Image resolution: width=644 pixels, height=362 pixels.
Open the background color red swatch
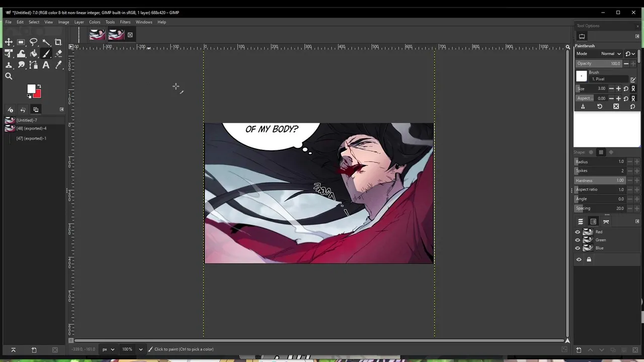[38, 94]
